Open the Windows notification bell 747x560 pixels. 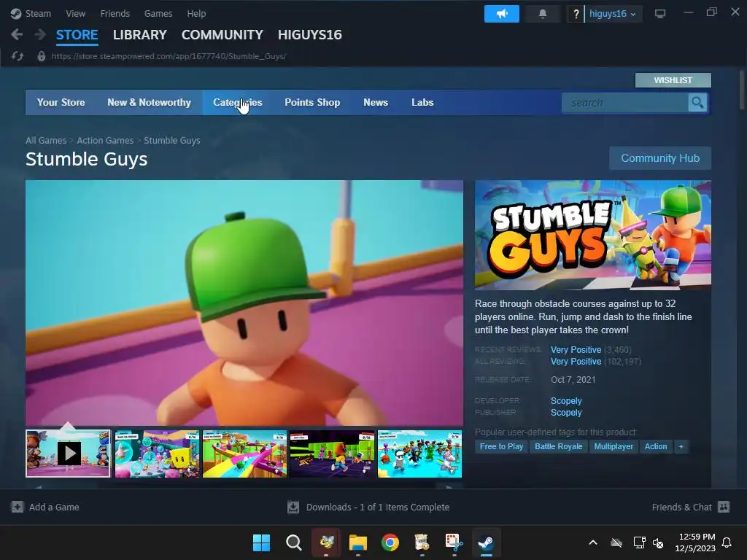click(x=727, y=542)
